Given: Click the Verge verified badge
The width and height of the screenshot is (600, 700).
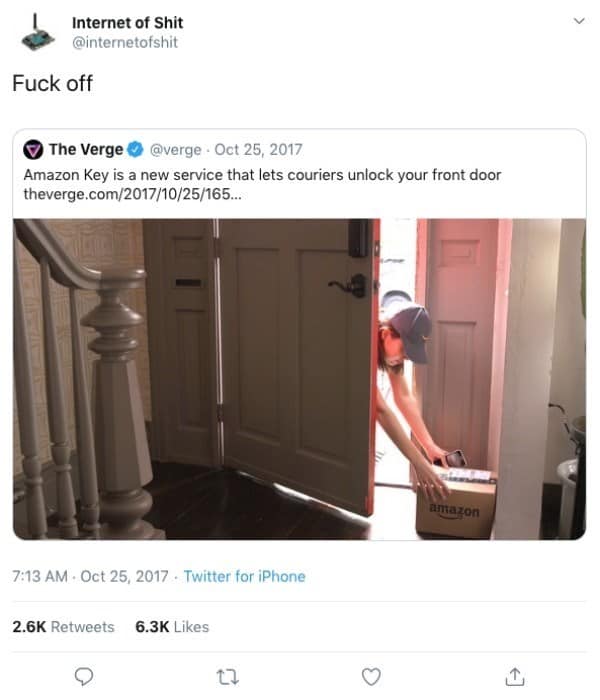Looking at the screenshot, I should coord(135,149).
